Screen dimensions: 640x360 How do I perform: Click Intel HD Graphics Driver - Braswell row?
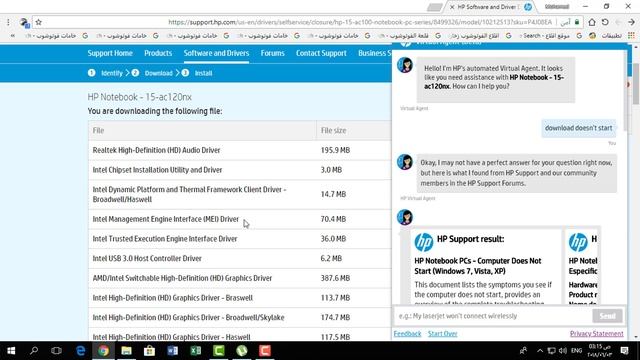point(240,298)
